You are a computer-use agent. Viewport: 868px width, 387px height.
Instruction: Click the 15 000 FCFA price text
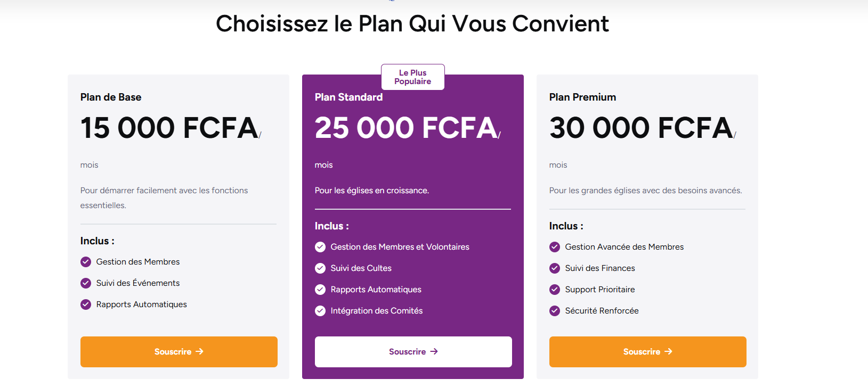point(169,128)
